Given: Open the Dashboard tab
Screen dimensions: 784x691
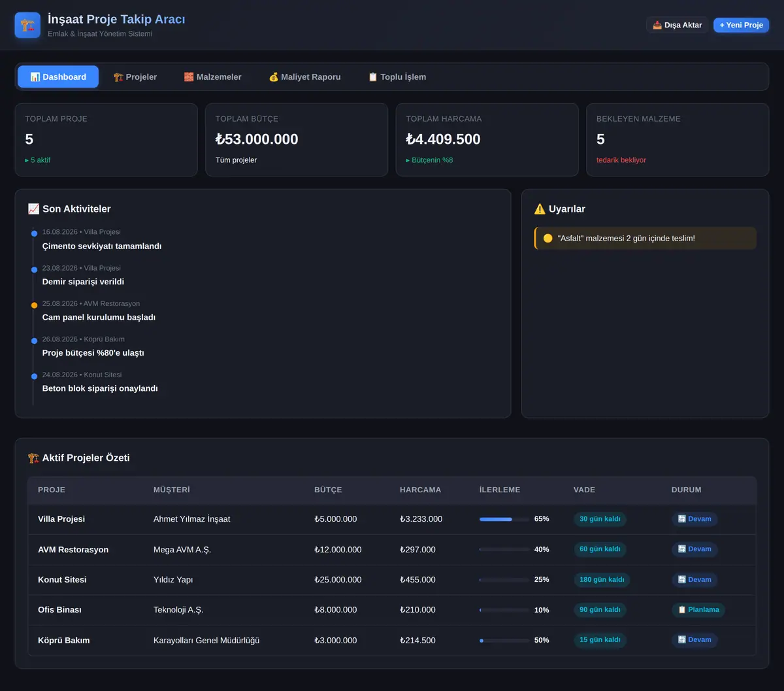Looking at the screenshot, I should (58, 76).
